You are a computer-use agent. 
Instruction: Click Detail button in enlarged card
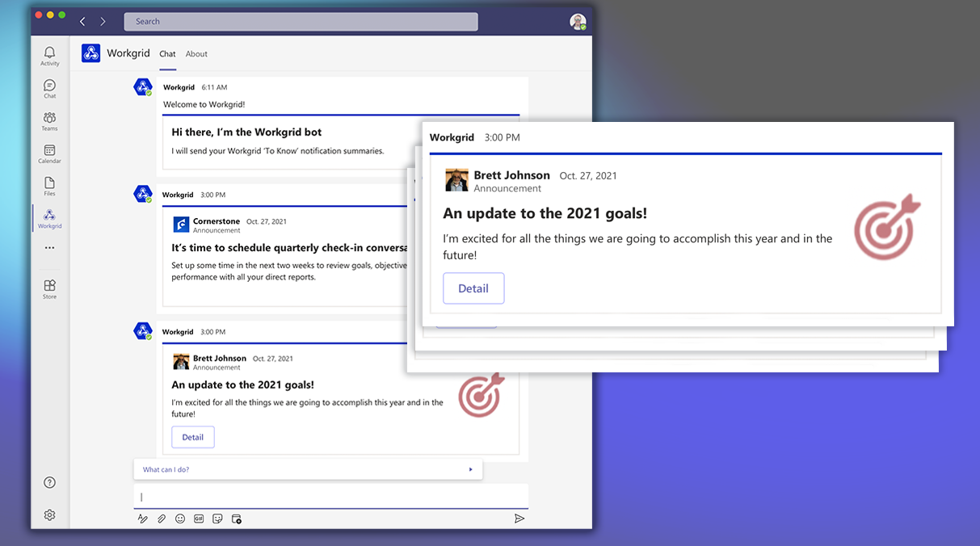click(x=473, y=288)
